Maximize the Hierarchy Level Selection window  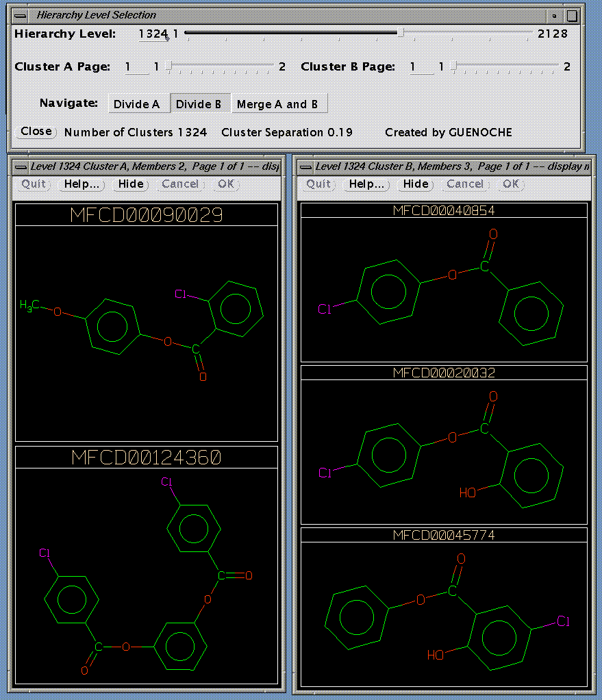pos(572,15)
